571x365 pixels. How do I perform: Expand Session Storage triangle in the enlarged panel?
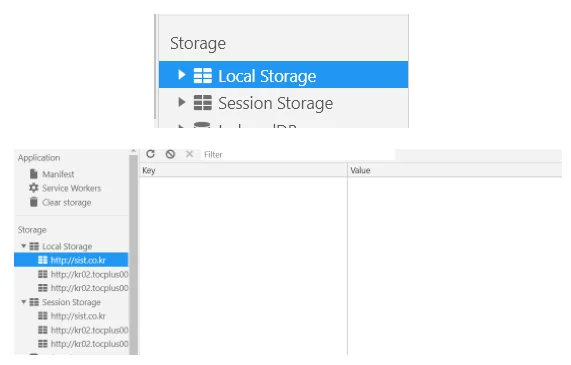point(181,102)
